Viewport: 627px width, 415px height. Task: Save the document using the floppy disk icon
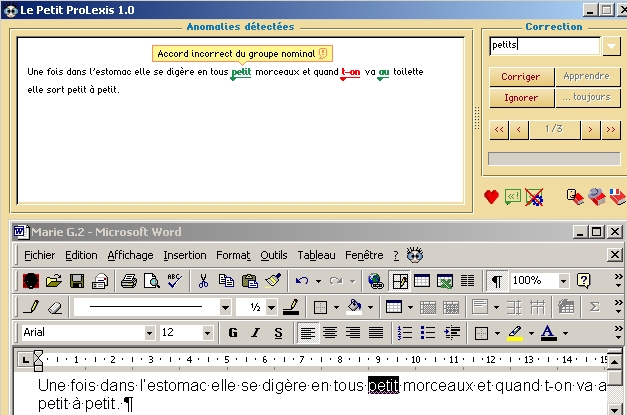coord(77,281)
